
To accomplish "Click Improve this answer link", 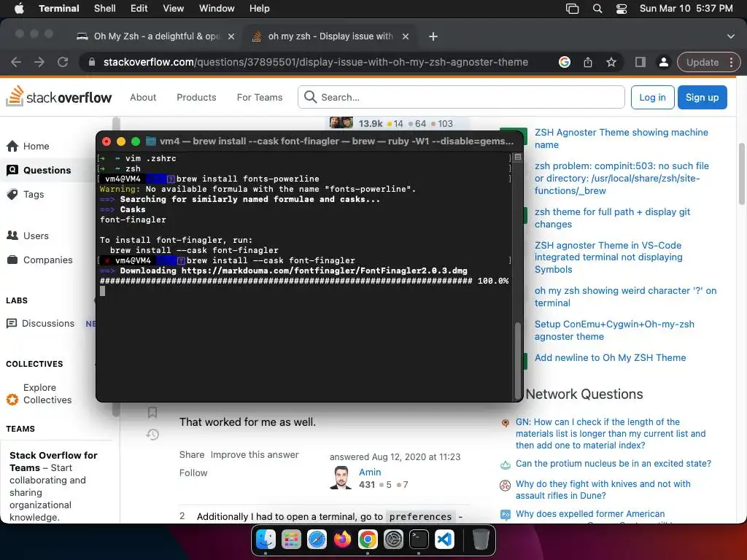I will pos(255,455).
